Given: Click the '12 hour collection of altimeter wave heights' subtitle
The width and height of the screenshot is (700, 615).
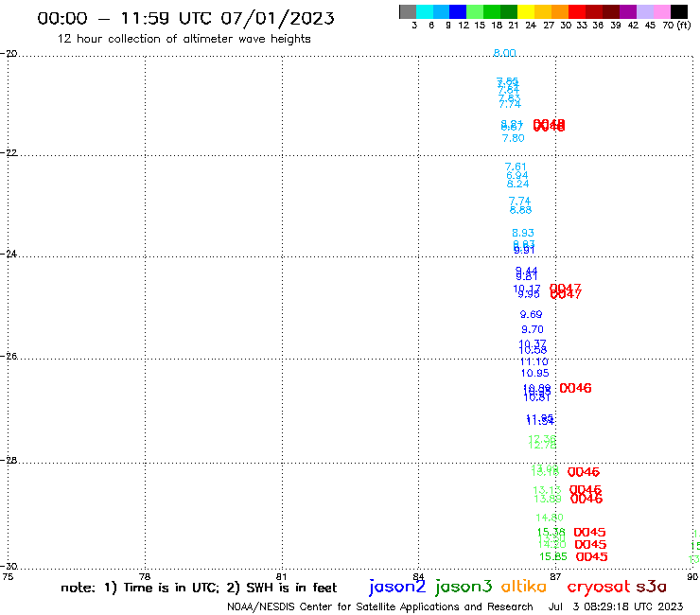Looking at the screenshot, I should tap(184, 39).
